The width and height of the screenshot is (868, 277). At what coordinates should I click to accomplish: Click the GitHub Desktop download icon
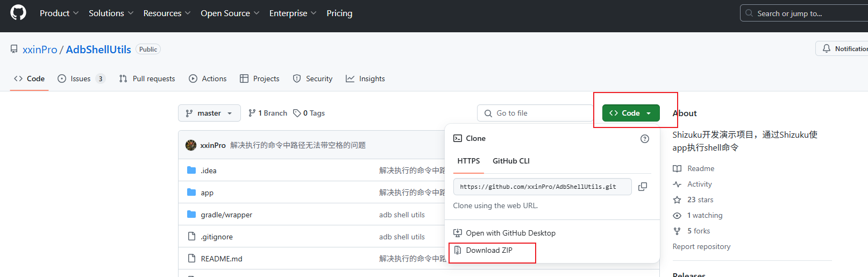tap(458, 233)
